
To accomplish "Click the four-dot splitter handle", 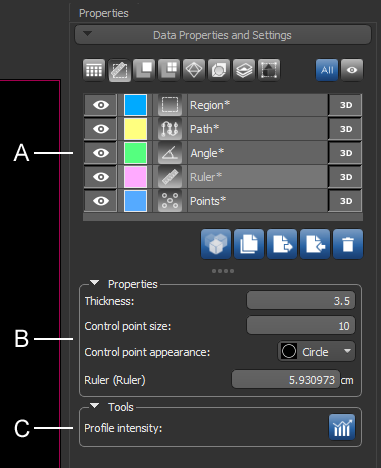I will click(x=223, y=271).
